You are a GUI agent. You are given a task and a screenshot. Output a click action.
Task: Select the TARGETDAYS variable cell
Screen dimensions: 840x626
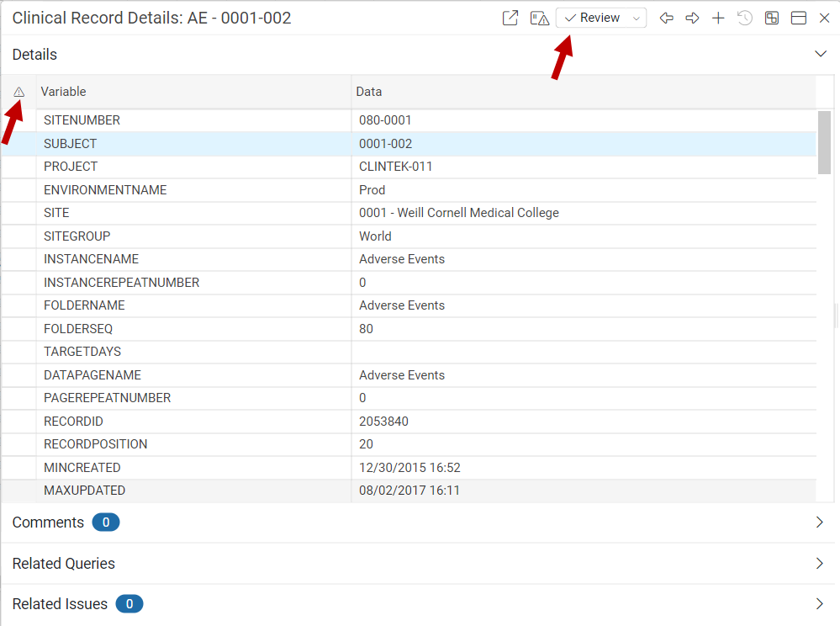194,352
